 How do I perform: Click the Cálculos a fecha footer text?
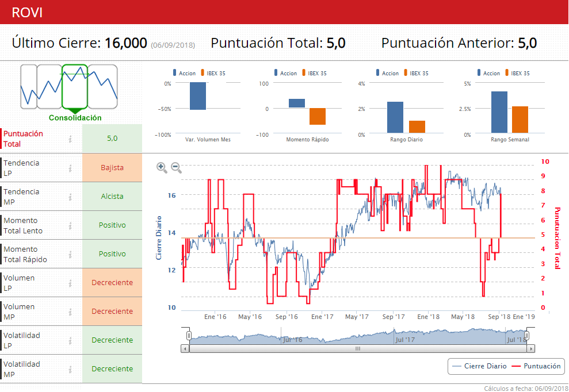[x=526, y=389]
